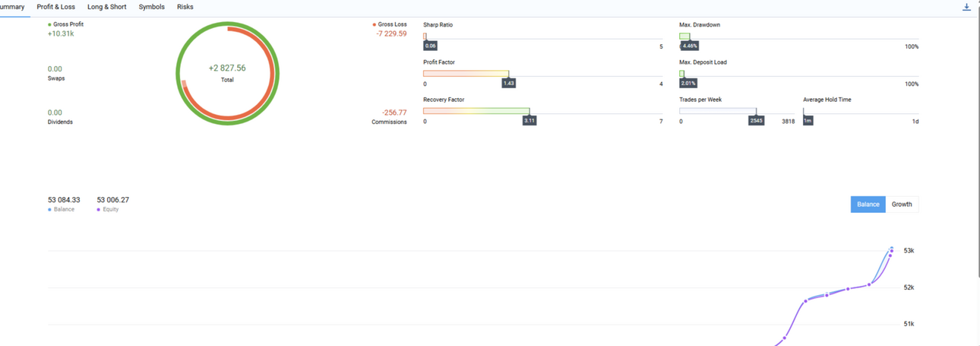980x346 pixels.
Task: Click the Profit Factor label
Action: [439, 62]
